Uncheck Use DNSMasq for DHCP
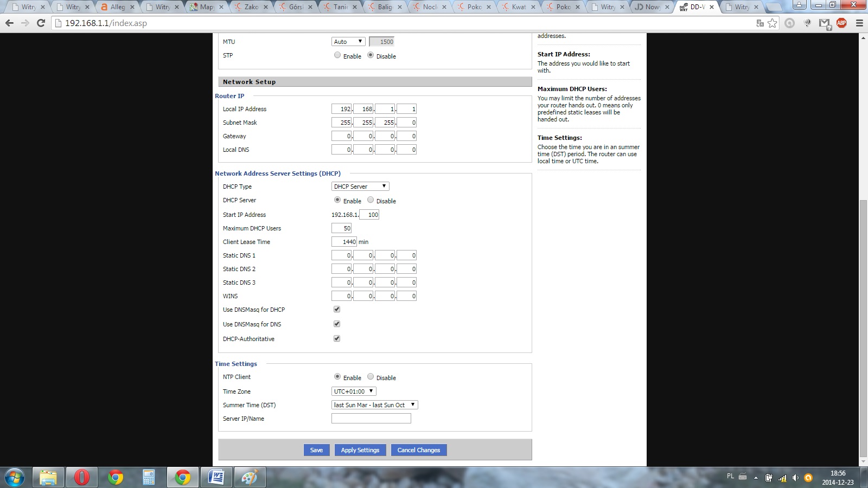868x488 pixels. coord(337,309)
